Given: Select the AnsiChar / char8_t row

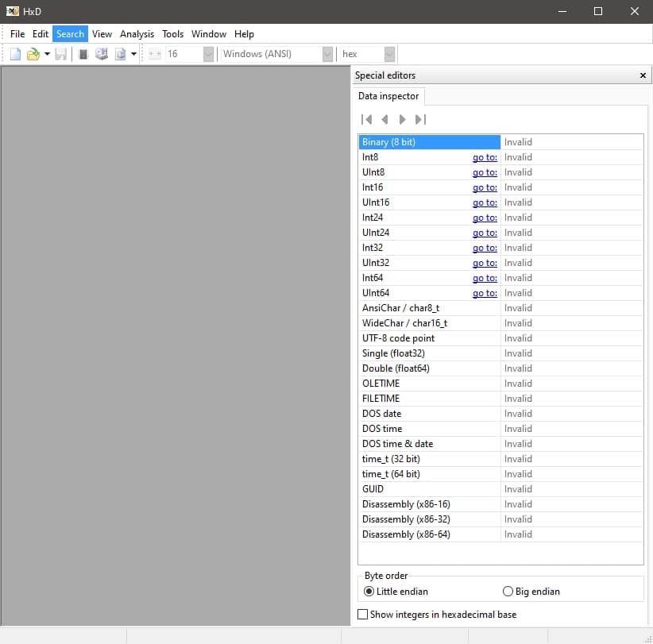Looking at the screenshot, I should 500,308.
